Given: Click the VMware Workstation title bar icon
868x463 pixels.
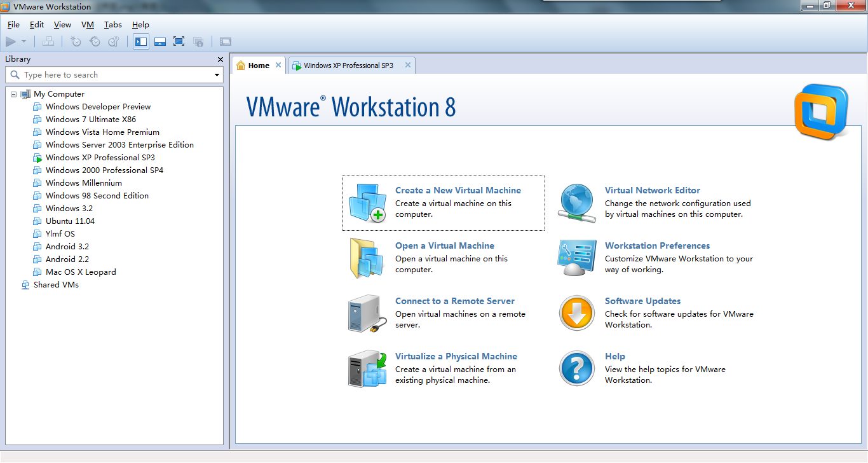Looking at the screenshot, I should [x=6, y=6].
